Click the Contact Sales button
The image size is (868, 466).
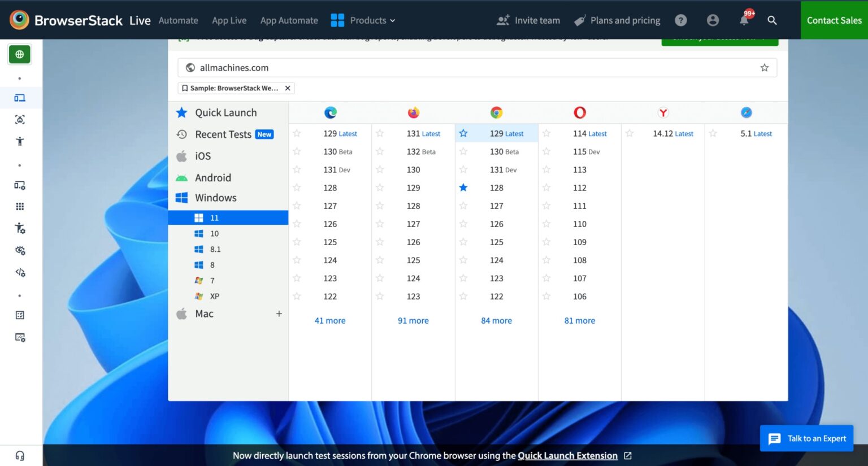[x=834, y=20]
